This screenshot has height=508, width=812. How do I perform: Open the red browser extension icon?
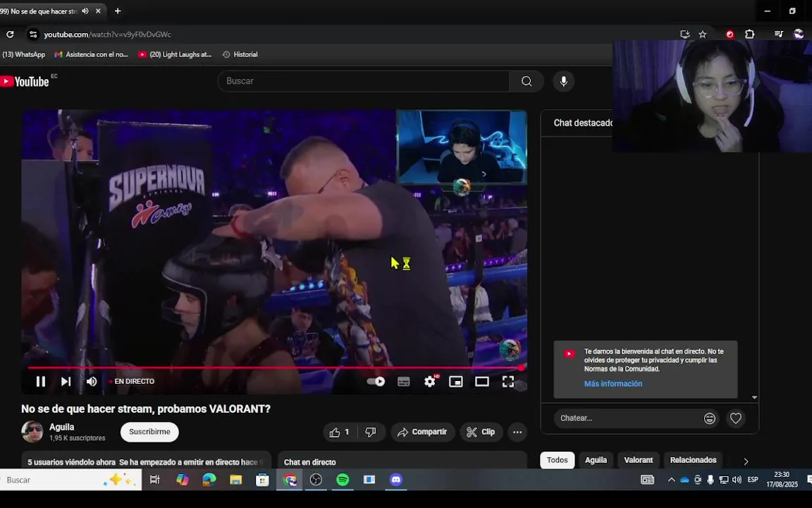730,34
